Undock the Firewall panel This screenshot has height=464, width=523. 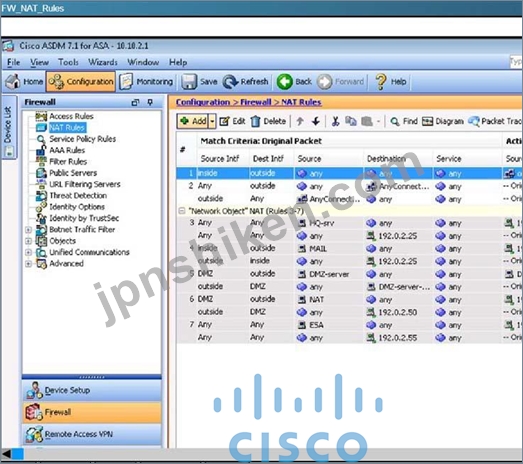(x=135, y=102)
